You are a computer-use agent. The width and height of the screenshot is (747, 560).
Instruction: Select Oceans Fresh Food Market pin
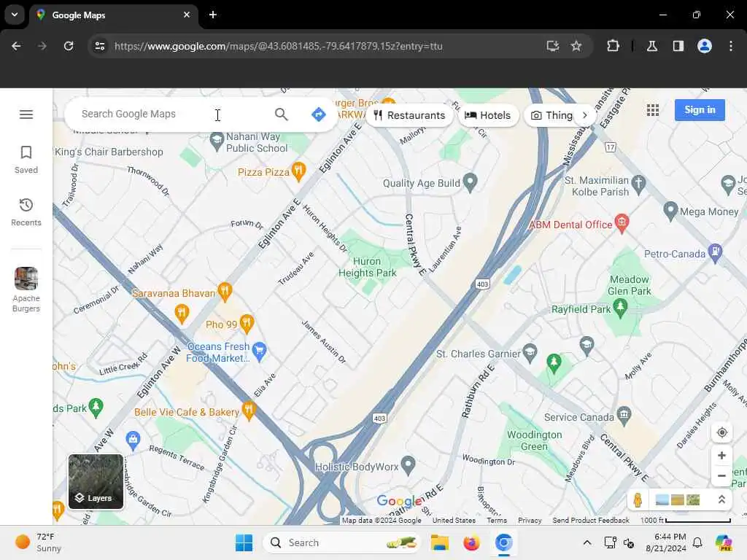point(259,351)
